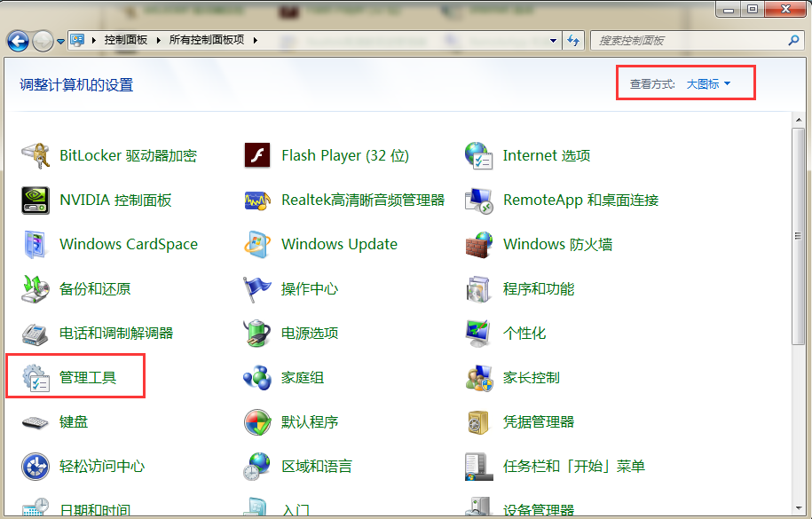The image size is (812, 519).
Task: Click the 轻松访问中心 icon
Action: (x=35, y=467)
